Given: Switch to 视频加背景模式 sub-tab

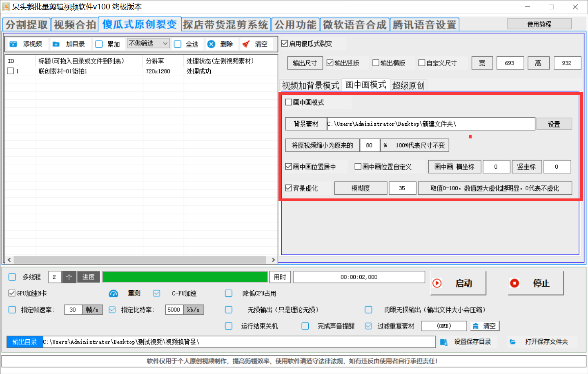Looking at the screenshot, I should (x=310, y=85).
